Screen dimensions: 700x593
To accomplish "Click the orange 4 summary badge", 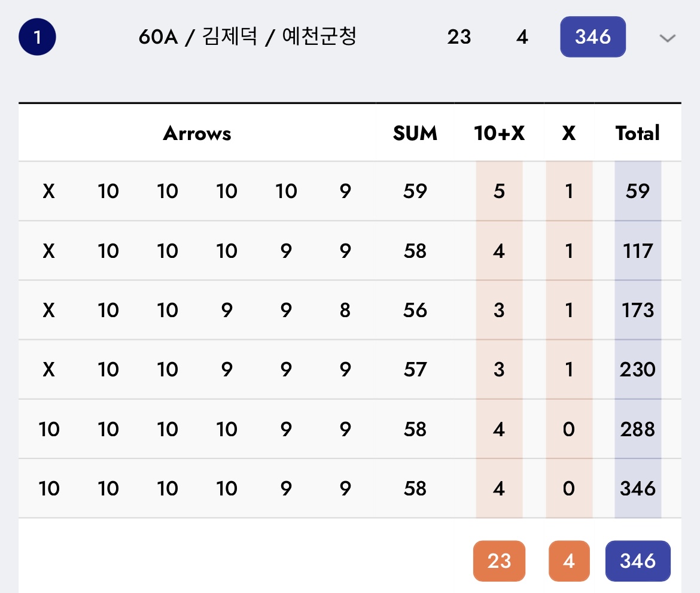I will [x=568, y=561].
